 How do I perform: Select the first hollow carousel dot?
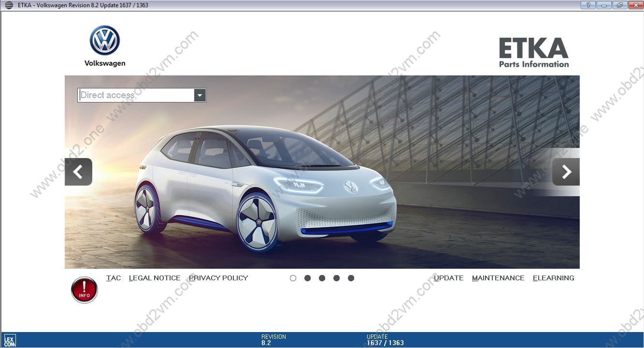(293, 278)
